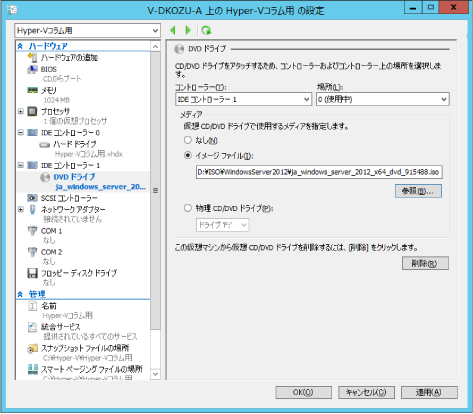Expand the プロセッサ tree node
The height and width of the screenshot is (414, 473).
21,111
